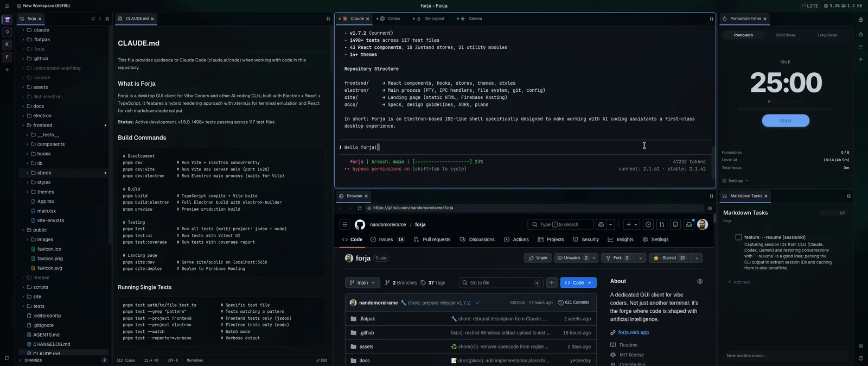The width and height of the screenshot is (868, 366).
Task: Edit About section via gear icon
Action: click(700, 281)
